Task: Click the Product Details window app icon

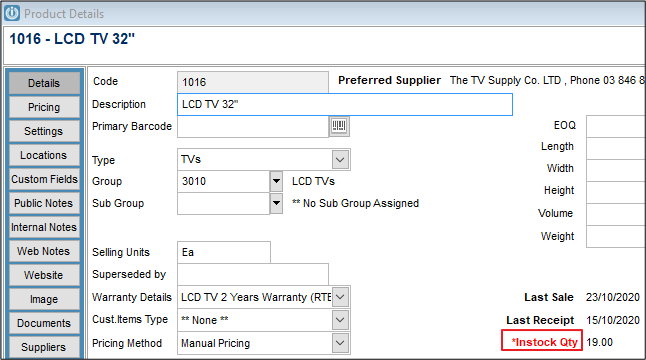Action: pyautogui.click(x=12, y=13)
